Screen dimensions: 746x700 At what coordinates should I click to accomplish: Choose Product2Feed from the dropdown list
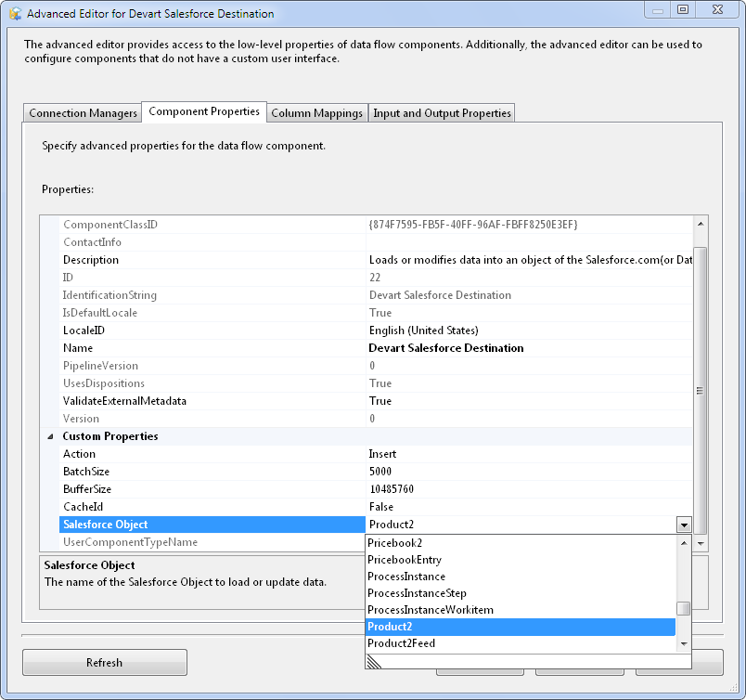[521, 643]
